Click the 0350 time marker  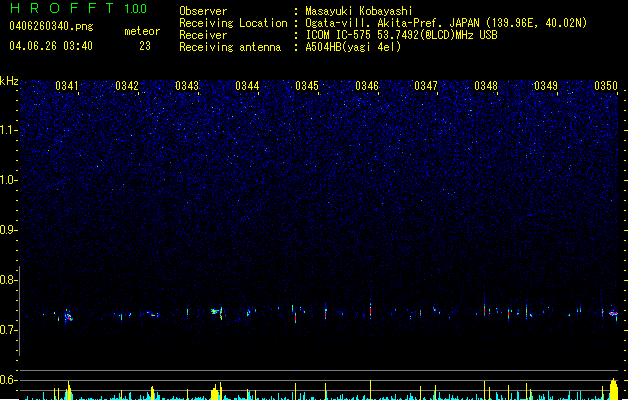[606, 86]
